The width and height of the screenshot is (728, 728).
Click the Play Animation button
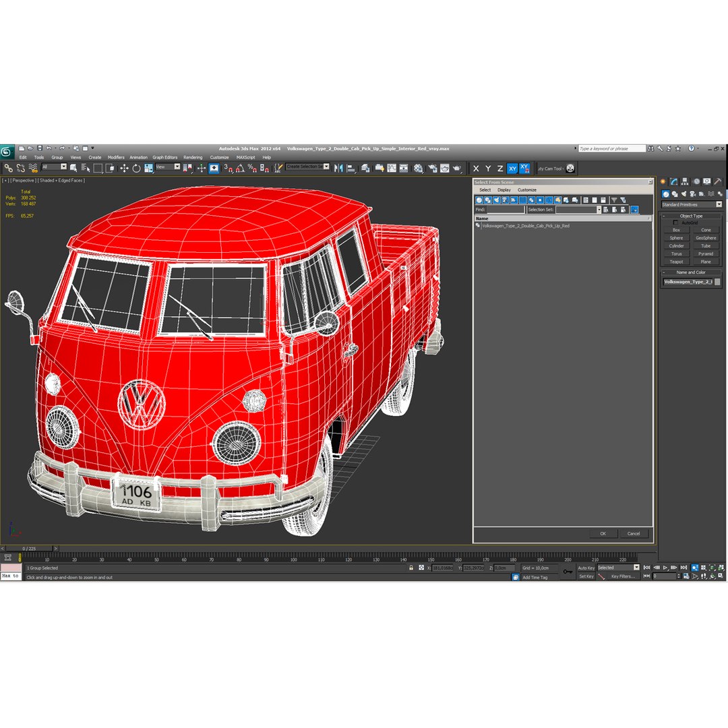[665, 568]
